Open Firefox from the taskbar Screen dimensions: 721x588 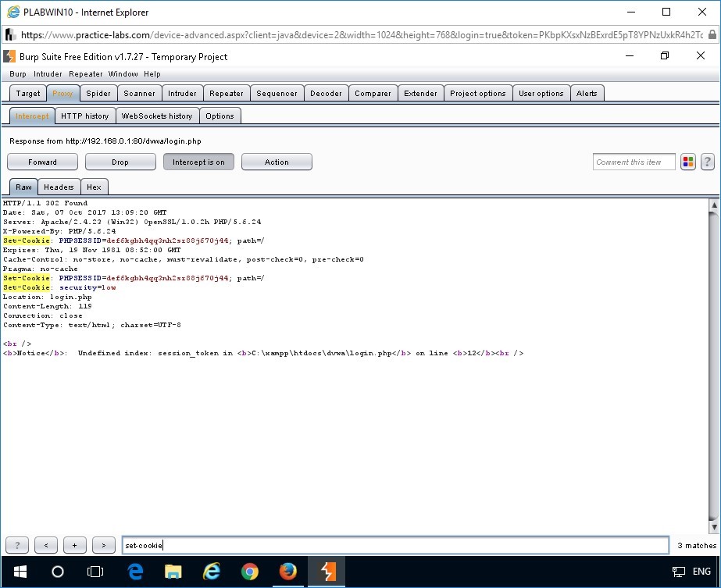tap(288, 572)
